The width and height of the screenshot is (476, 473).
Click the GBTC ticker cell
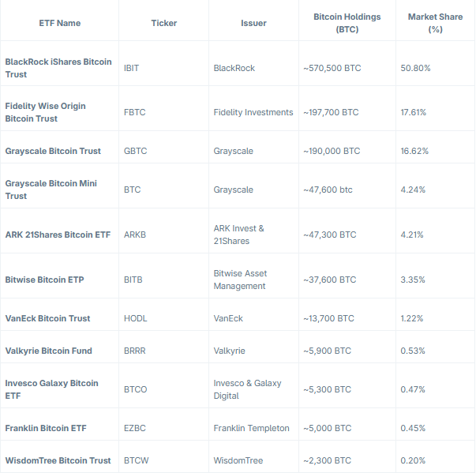135,151
